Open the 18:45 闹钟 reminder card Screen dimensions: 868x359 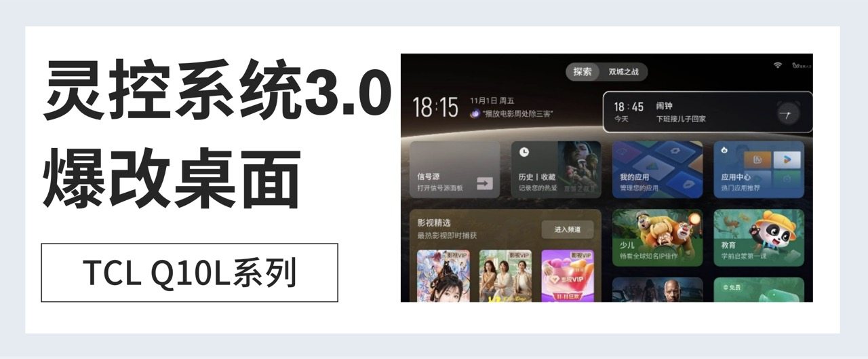[707, 112]
